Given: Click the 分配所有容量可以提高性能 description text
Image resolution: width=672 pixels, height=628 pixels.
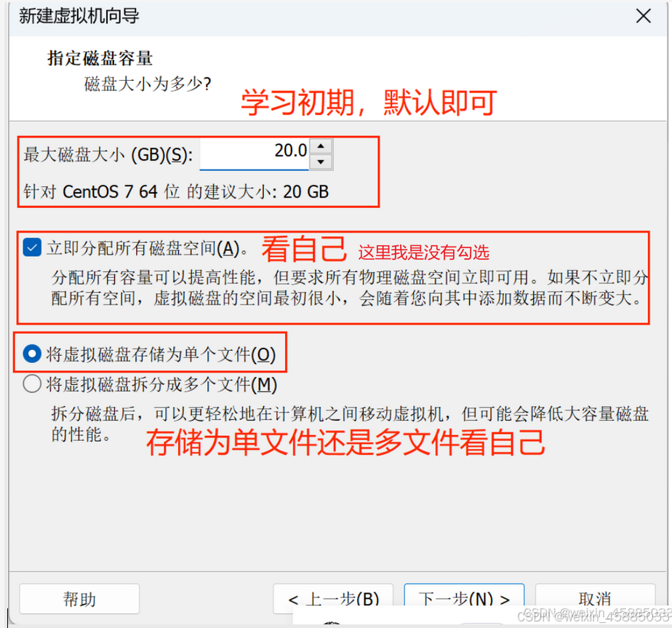Looking at the screenshot, I should point(349,288).
